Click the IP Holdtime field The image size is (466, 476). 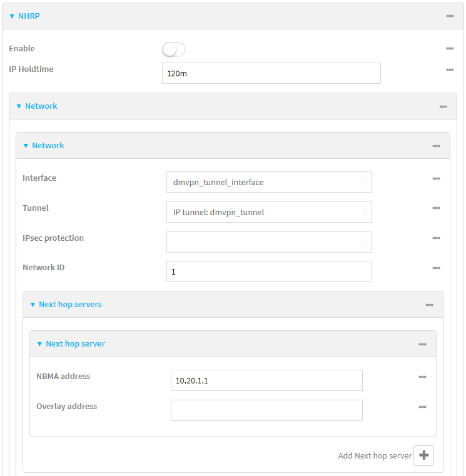271,73
